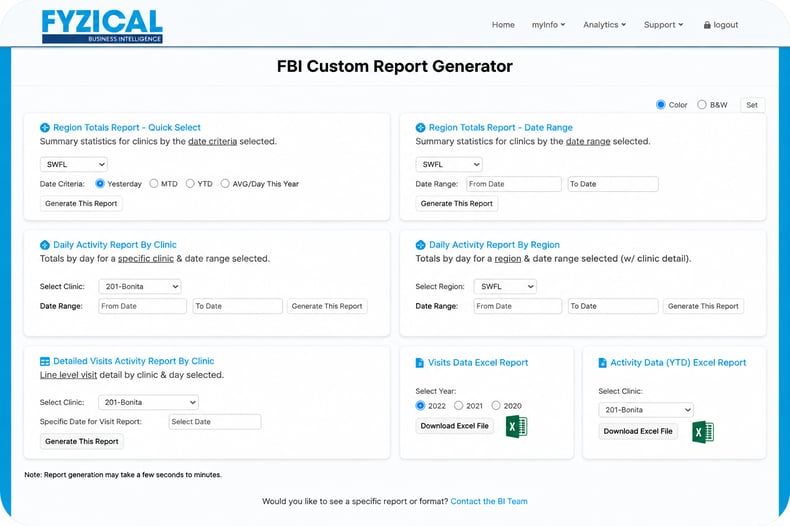Click the Select Date field for Visit Report
The width and height of the screenshot is (790, 526).
(x=215, y=422)
